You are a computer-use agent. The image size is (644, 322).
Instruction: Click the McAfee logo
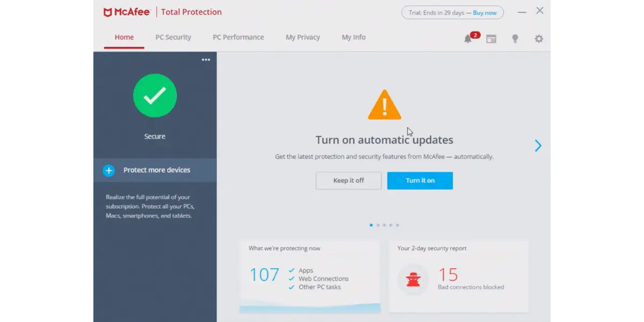127,12
